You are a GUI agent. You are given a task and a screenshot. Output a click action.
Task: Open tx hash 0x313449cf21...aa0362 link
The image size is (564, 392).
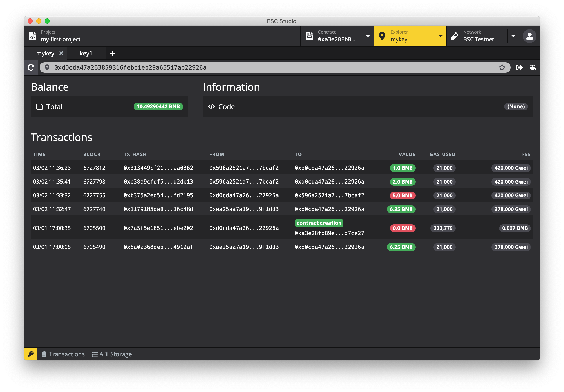(158, 168)
